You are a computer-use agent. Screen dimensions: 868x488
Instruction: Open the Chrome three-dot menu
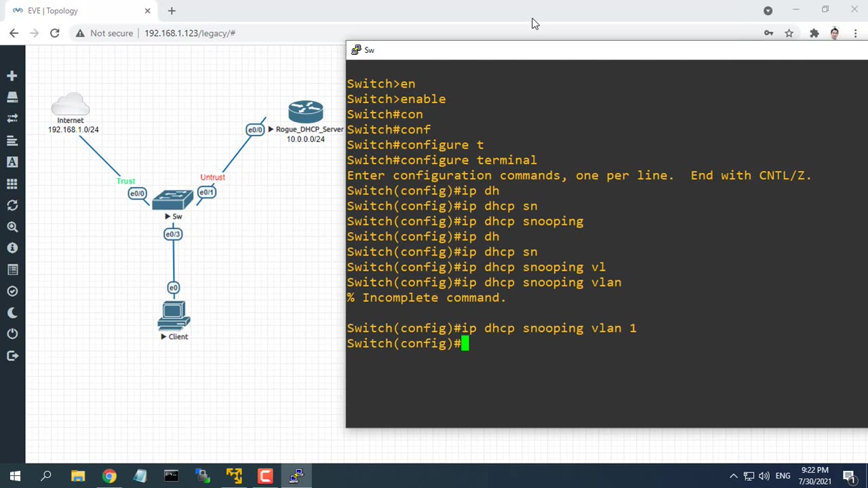[x=855, y=33]
